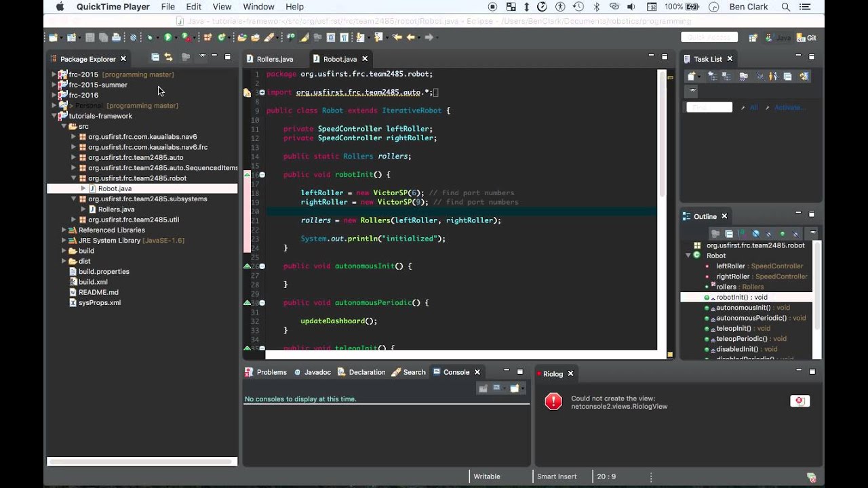Click the All link in Task List

(x=754, y=107)
